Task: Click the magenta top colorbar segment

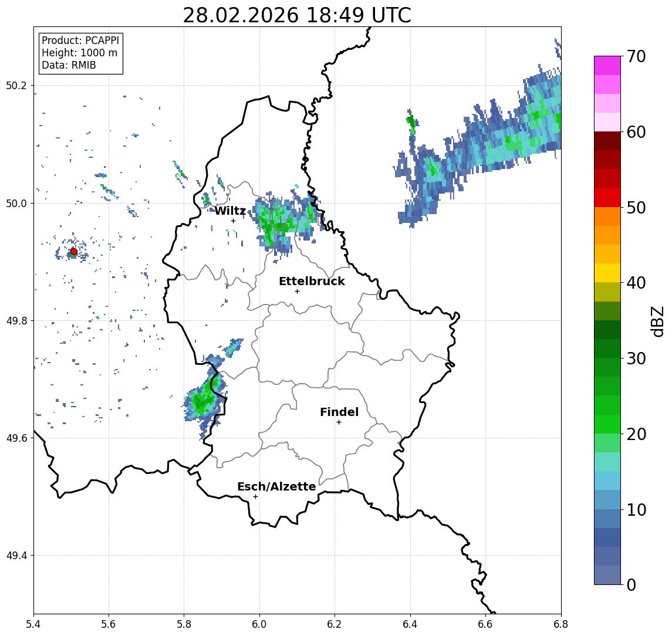Action: 607,66
